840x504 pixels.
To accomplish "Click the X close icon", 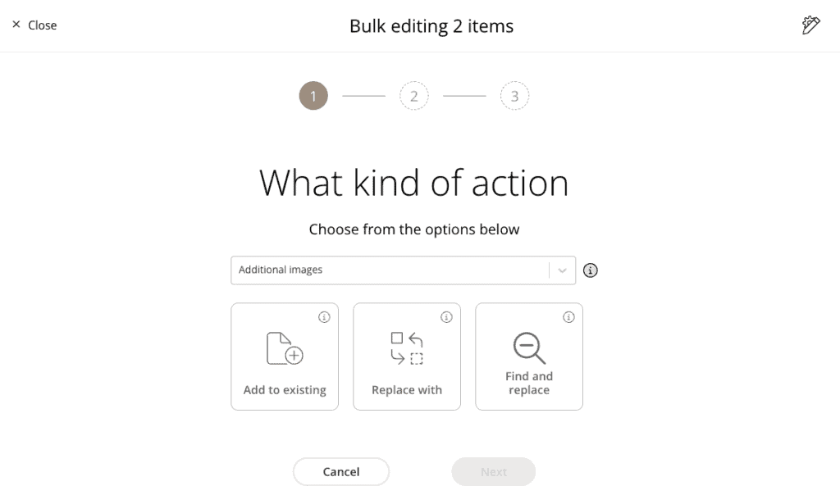I will click(x=16, y=25).
